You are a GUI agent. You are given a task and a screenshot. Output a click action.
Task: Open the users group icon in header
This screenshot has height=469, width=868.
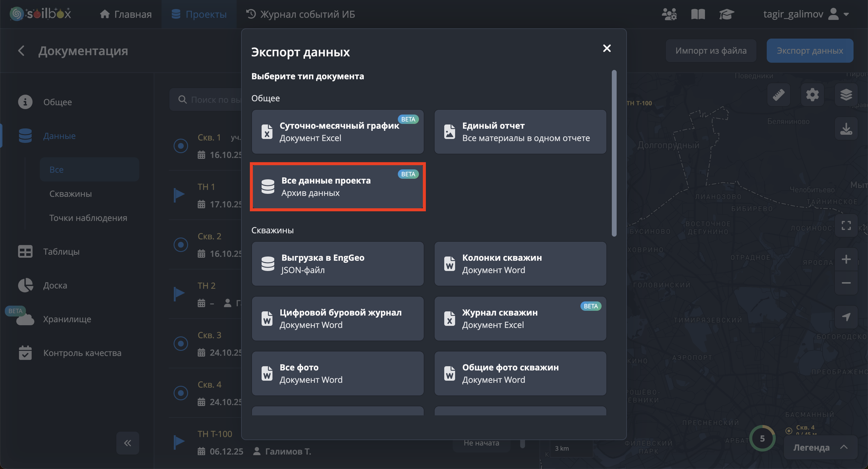click(x=669, y=14)
